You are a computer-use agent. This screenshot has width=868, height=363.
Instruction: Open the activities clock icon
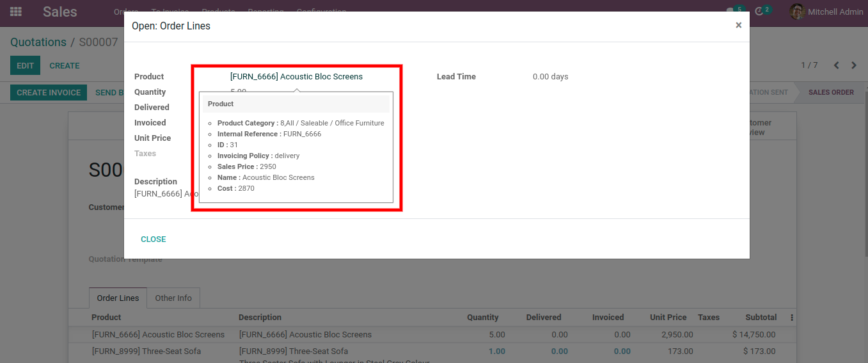click(759, 12)
